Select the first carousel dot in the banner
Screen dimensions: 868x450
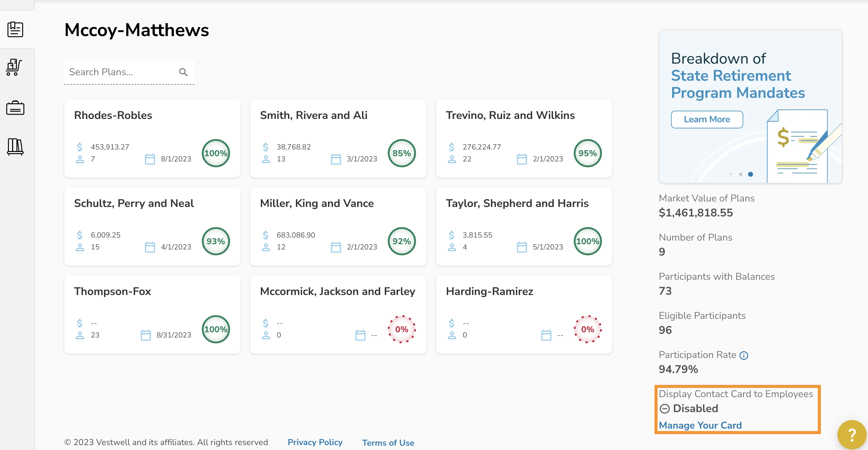pyautogui.click(x=731, y=174)
